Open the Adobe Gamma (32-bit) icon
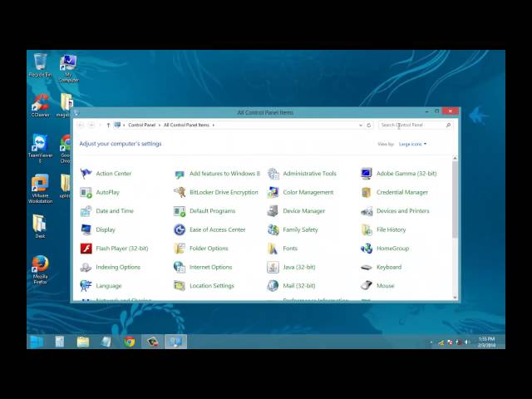532x399 pixels. (x=367, y=174)
